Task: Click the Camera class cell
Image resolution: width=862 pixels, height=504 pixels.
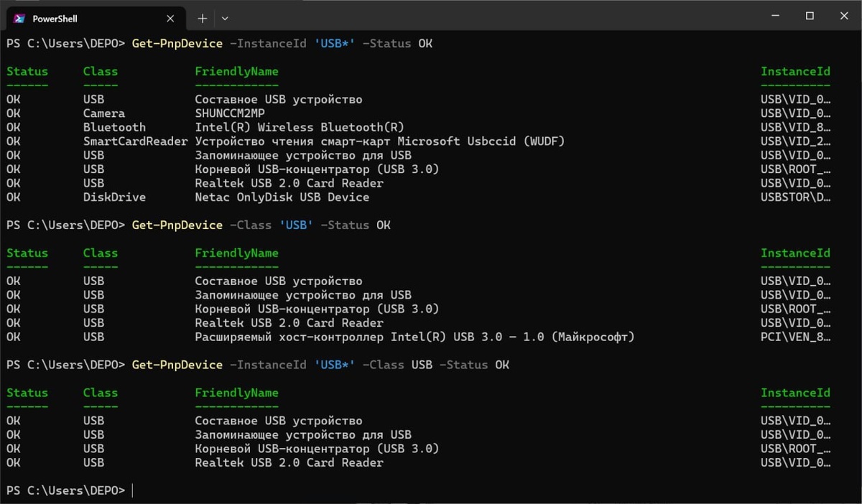Action: point(103,113)
